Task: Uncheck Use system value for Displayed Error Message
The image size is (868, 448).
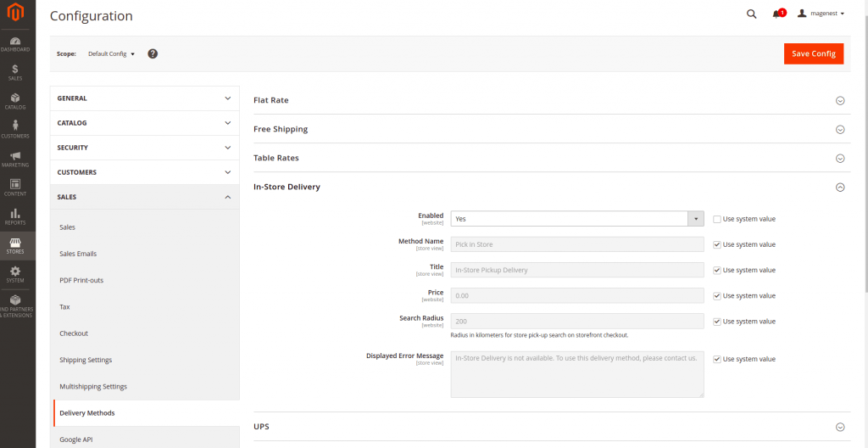Action: (x=717, y=359)
